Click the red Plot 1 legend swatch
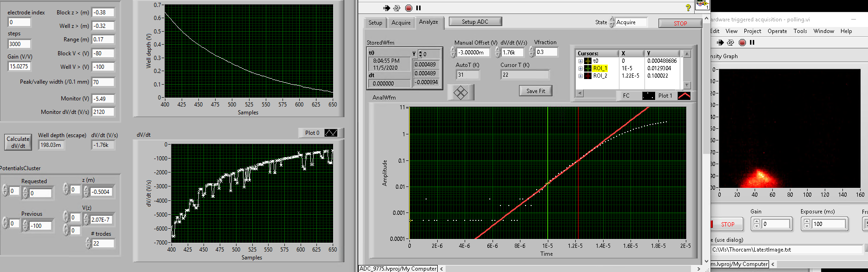 point(684,96)
